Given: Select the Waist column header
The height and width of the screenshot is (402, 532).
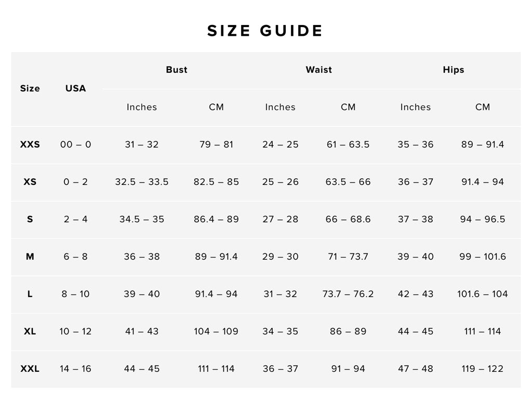Looking at the screenshot, I should pyautogui.click(x=318, y=70).
